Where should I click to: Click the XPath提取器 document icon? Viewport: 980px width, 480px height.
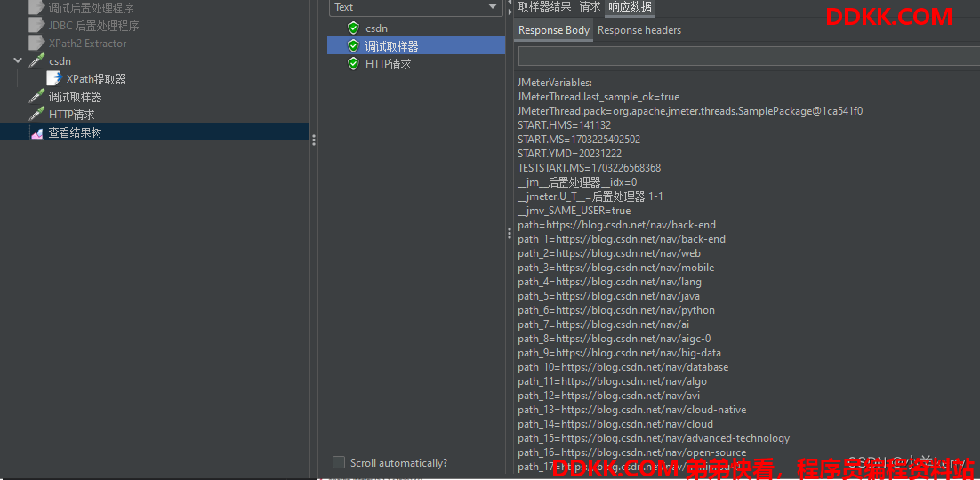click(54, 79)
